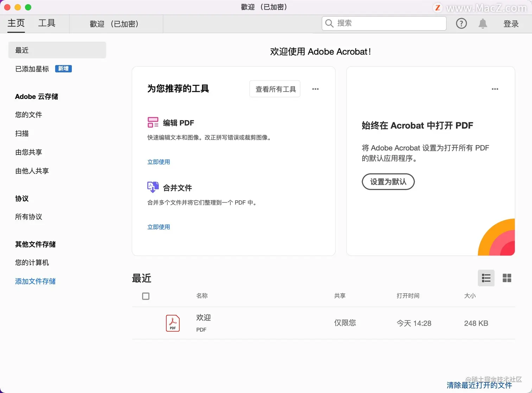Maximize the window with green button
The image size is (532, 393).
tap(28, 7)
